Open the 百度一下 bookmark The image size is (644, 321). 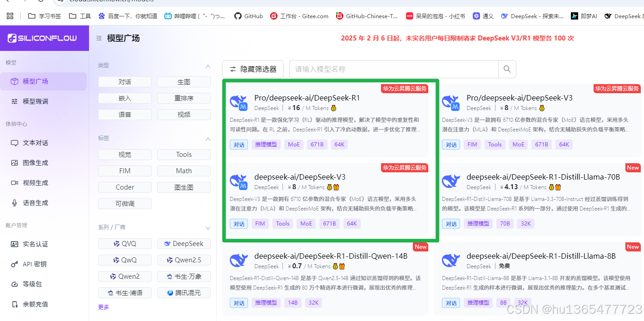[128, 16]
